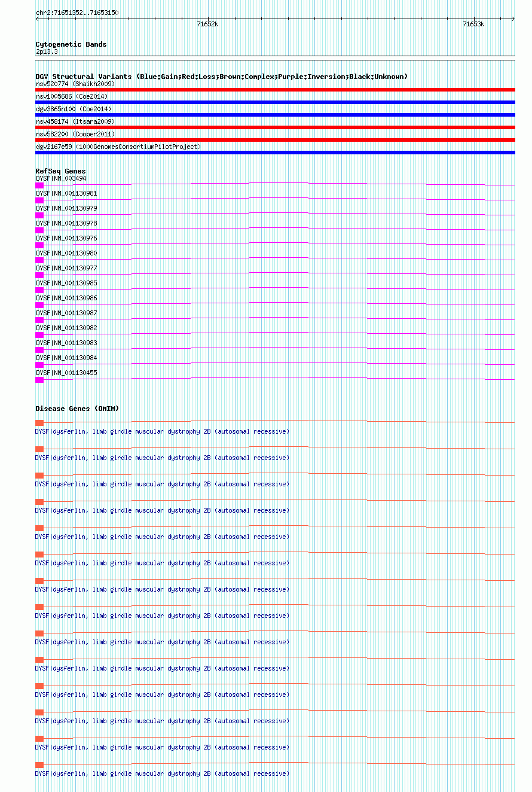Screen dimensions: 532x792
Task: Select transcript label DYSF|NM_001130977
Action: click(66, 268)
